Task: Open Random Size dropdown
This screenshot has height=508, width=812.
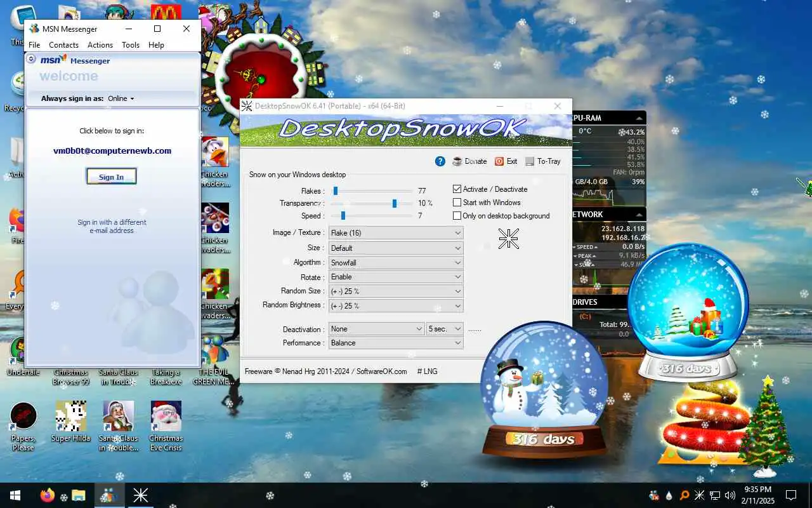Action: coord(396,291)
